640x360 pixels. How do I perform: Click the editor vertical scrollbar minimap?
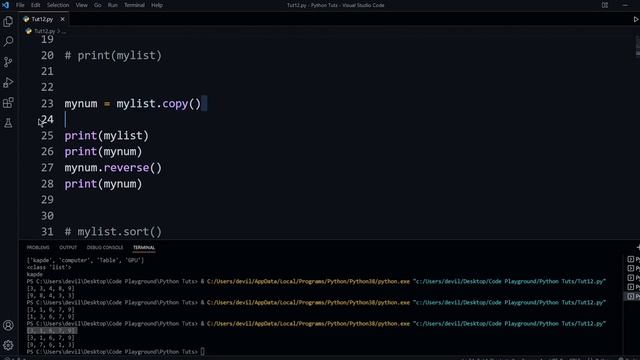(x=637, y=47)
